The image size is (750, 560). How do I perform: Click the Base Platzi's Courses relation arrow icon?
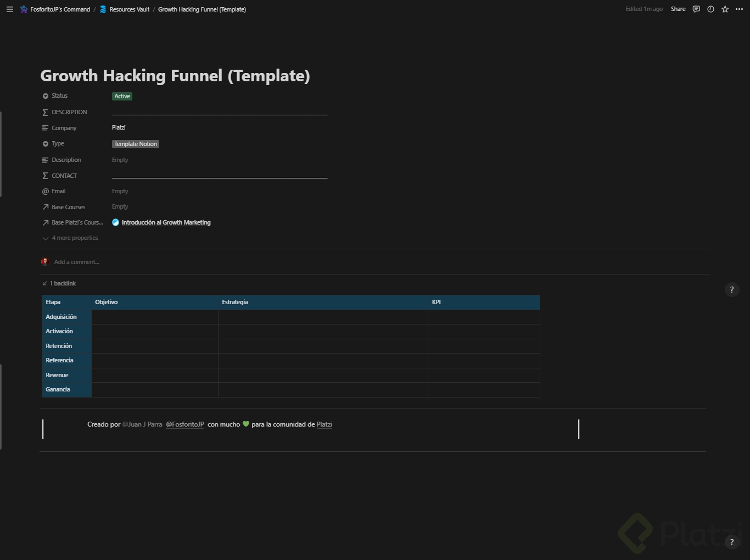46,223
